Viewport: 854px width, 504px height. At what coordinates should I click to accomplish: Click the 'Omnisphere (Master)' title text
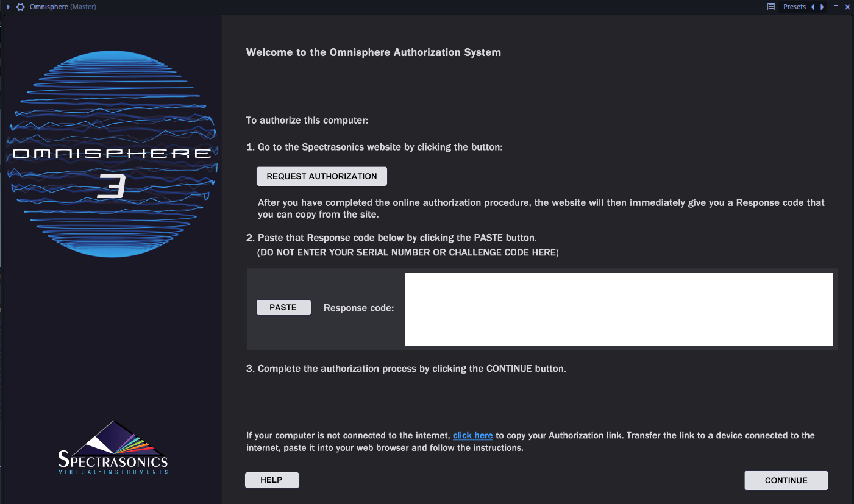pos(63,7)
